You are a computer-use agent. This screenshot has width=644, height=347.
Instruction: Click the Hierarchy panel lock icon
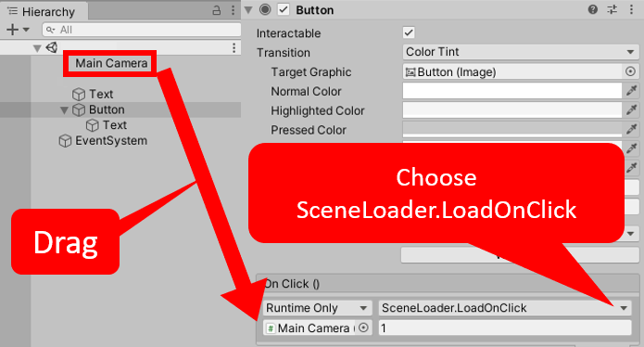coord(217,11)
